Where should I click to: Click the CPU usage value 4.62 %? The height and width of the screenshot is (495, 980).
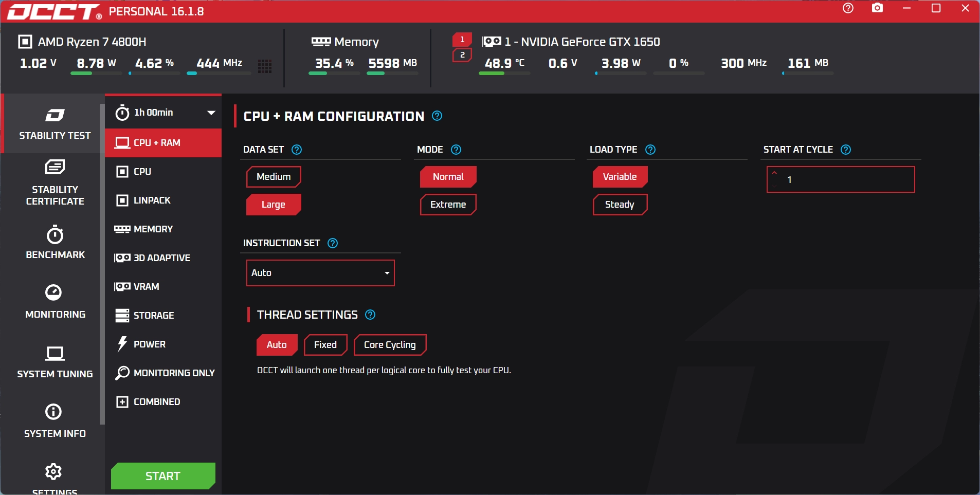154,63
